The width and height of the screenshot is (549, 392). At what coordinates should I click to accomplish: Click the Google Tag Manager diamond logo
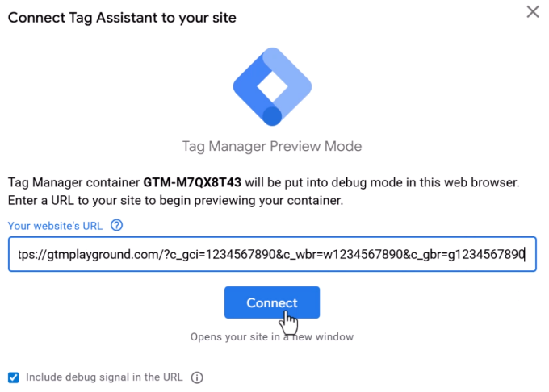click(x=272, y=87)
